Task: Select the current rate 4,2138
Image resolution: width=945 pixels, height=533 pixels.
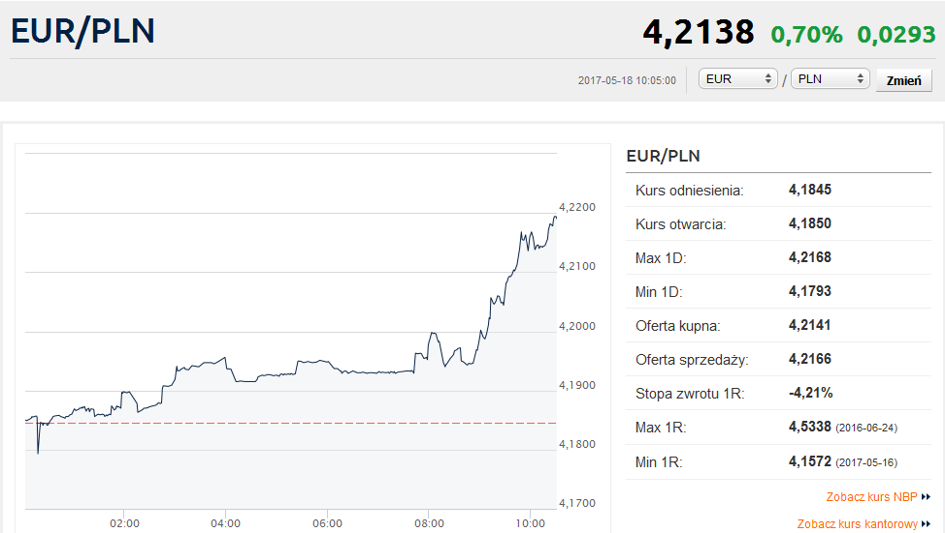Action: [x=698, y=33]
